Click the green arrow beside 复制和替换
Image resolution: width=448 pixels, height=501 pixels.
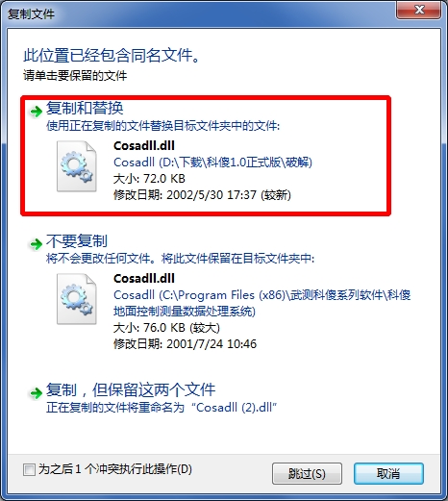(x=36, y=112)
